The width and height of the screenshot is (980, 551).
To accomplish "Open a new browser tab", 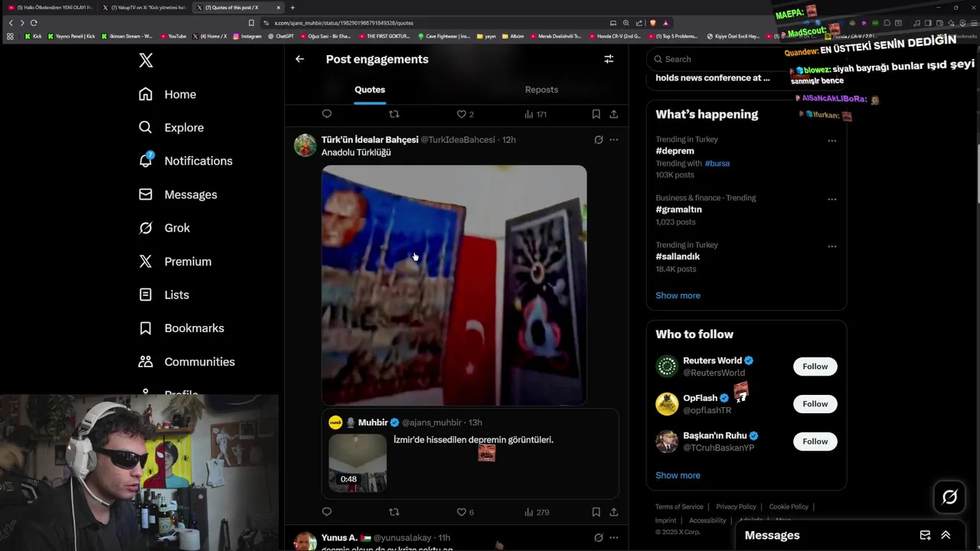I will point(292,8).
